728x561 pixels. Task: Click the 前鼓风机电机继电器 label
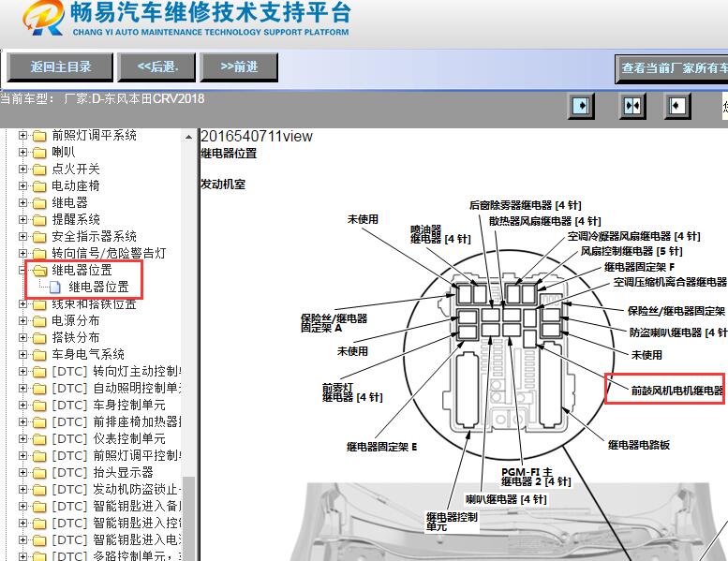coord(676,391)
